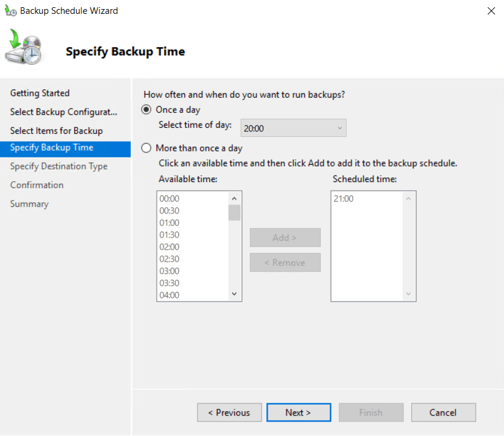Image resolution: width=504 pixels, height=436 pixels.
Task: Go back with the Previous button
Action: pyautogui.click(x=229, y=412)
